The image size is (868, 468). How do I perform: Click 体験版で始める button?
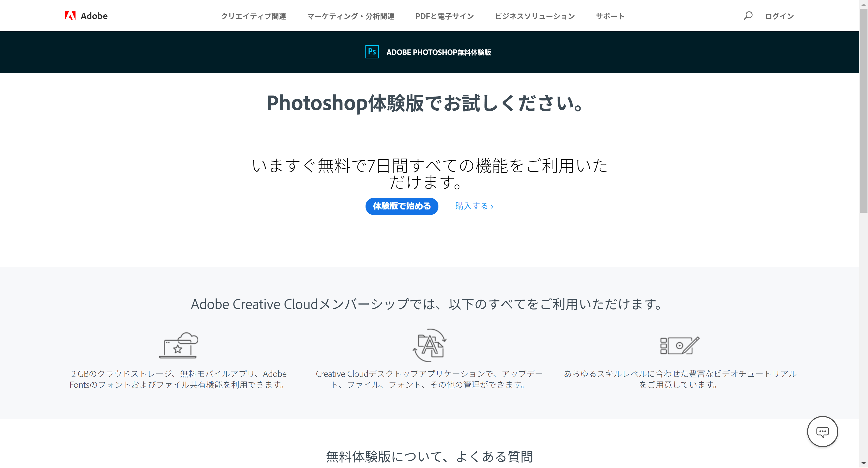click(402, 206)
